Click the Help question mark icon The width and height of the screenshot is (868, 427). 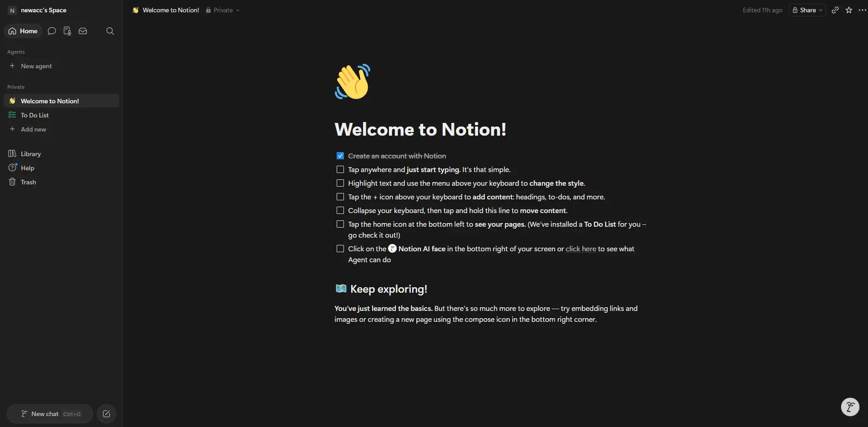(12, 168)
